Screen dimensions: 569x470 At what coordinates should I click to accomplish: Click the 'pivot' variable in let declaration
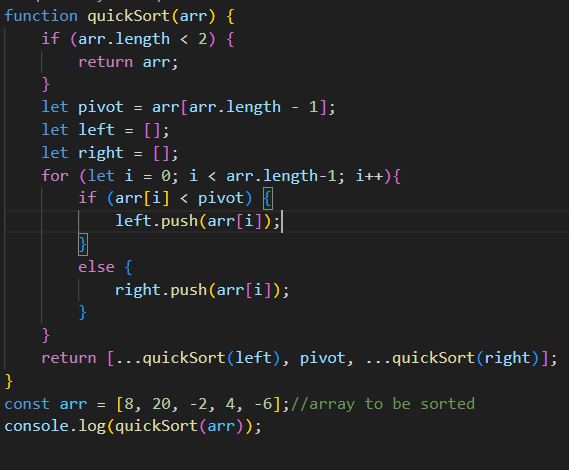[x=101, y=107]
